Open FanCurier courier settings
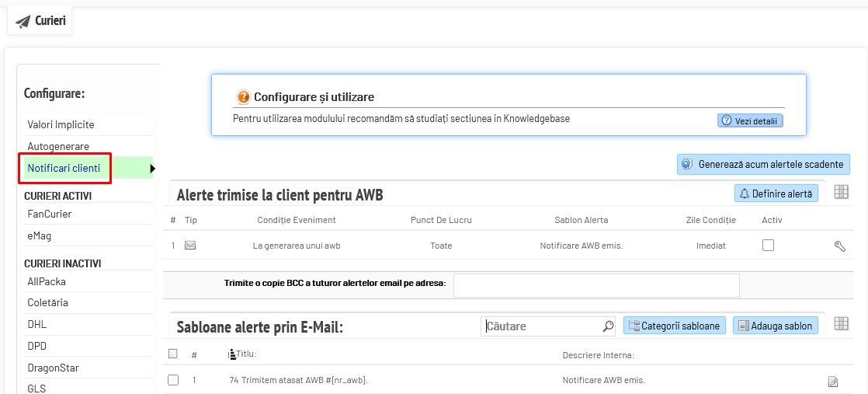 50,214
